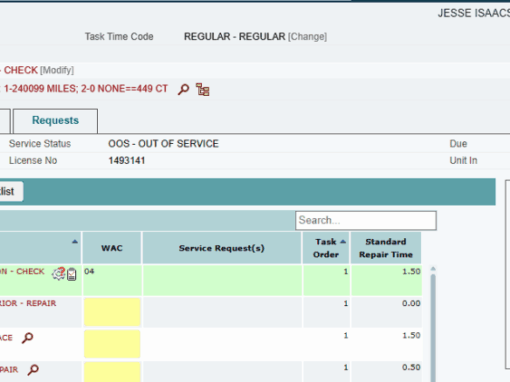Click the 0.50 repair time in PAIR row

411,367
